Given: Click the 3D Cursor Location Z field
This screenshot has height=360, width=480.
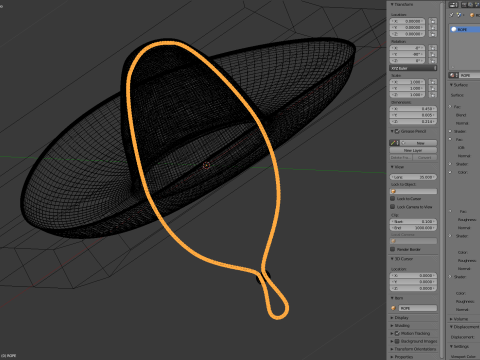Looking at the screenshot, I should click(413, 288).
